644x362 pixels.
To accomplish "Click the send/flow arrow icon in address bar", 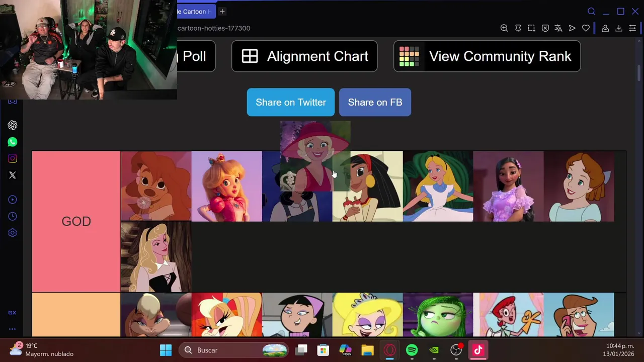I will (572, 28).
